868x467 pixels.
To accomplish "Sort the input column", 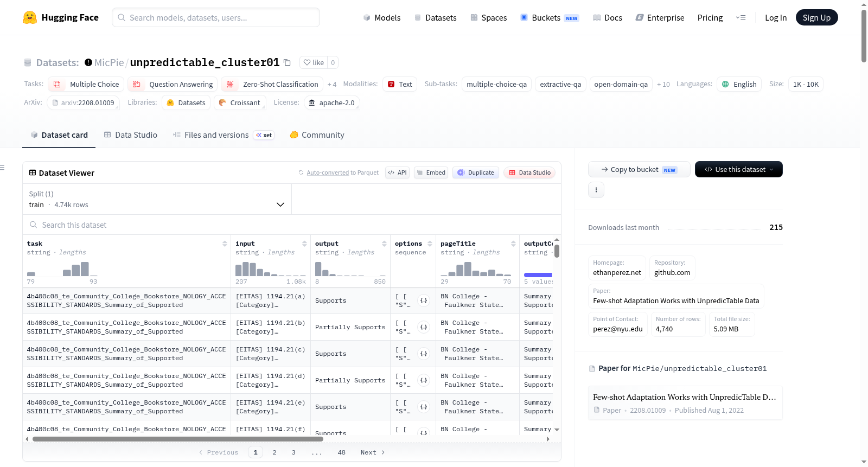I will tap(304, 244).
